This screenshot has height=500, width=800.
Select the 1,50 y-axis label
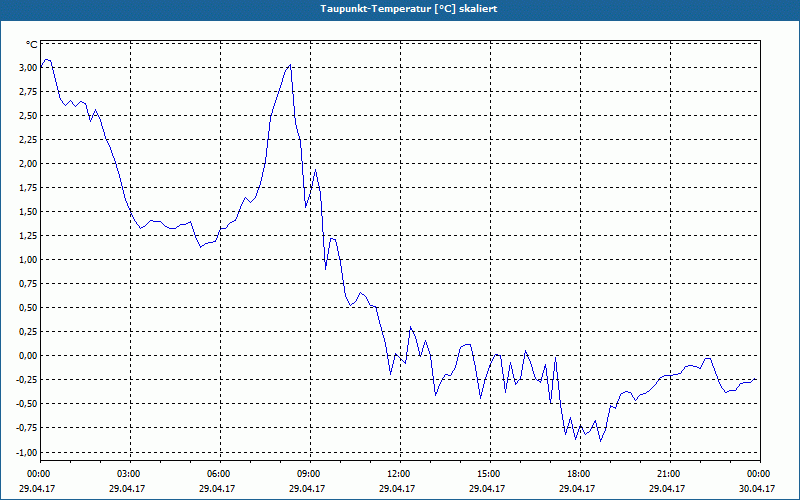click(x=28, y=211)
